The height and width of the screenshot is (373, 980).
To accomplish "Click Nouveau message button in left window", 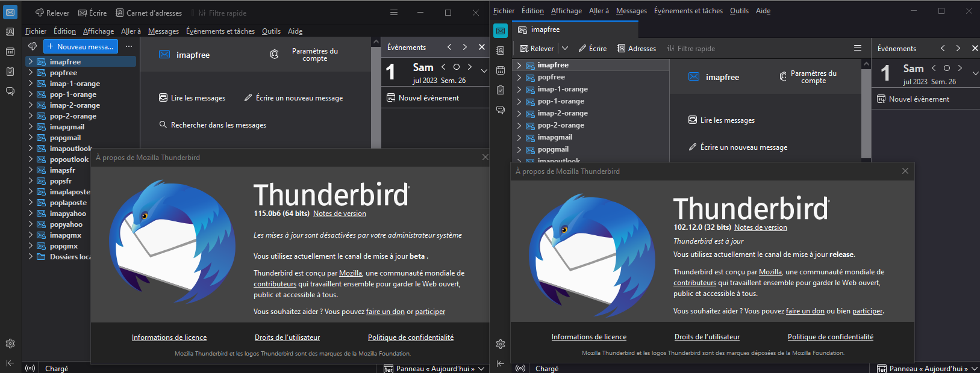I will coord(81,46).
